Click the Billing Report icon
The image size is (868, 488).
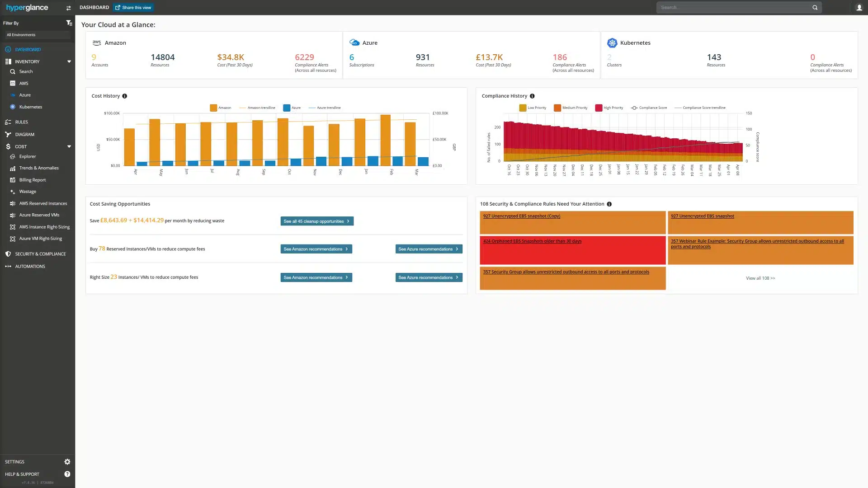click(13, 180)
